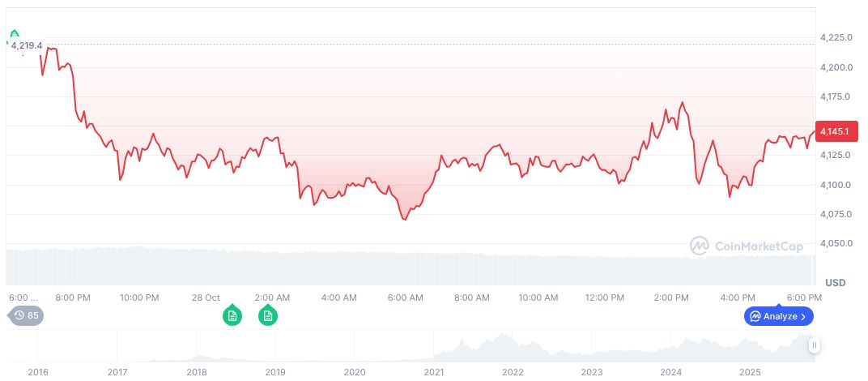Click the first green news document marker
The height and width of the screenshot is (381, 868).
point(232,316)
